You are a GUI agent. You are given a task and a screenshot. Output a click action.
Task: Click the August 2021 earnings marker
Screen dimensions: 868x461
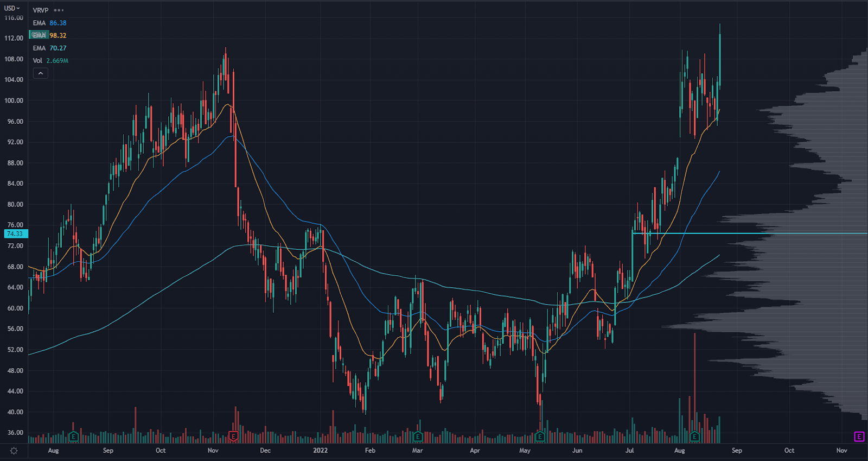(x=73, y=436)
